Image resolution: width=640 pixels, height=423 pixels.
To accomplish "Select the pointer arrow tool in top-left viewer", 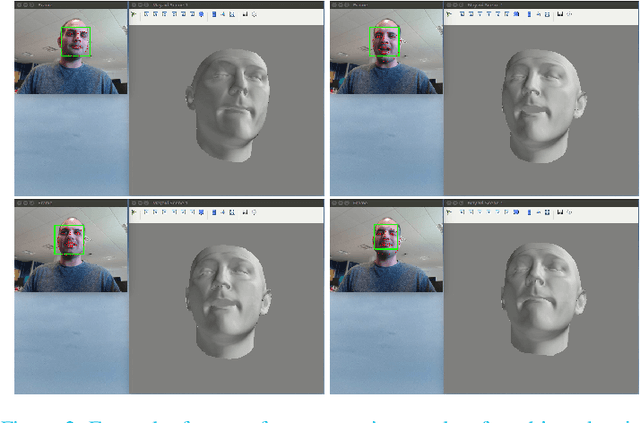I will (135, 16).
